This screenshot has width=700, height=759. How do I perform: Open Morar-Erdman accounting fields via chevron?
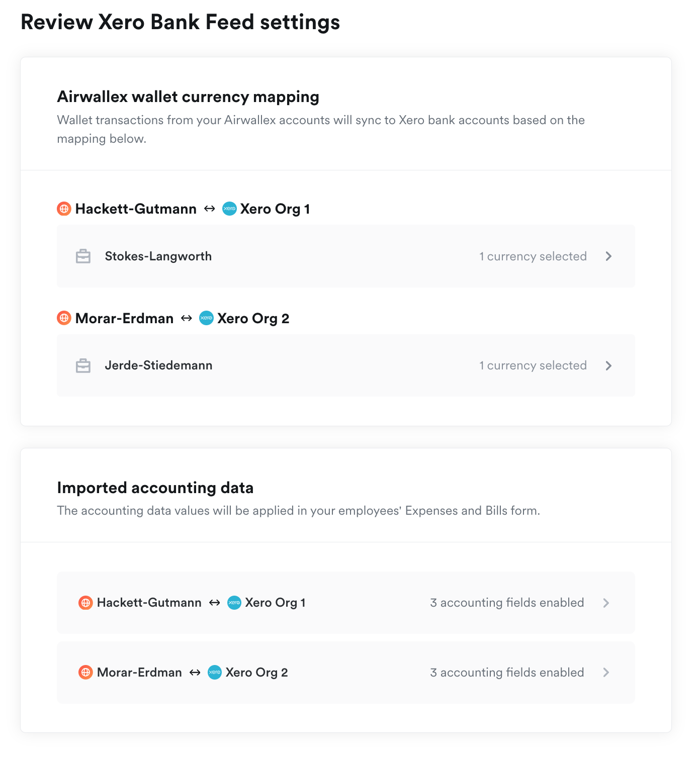pos(606,673)
